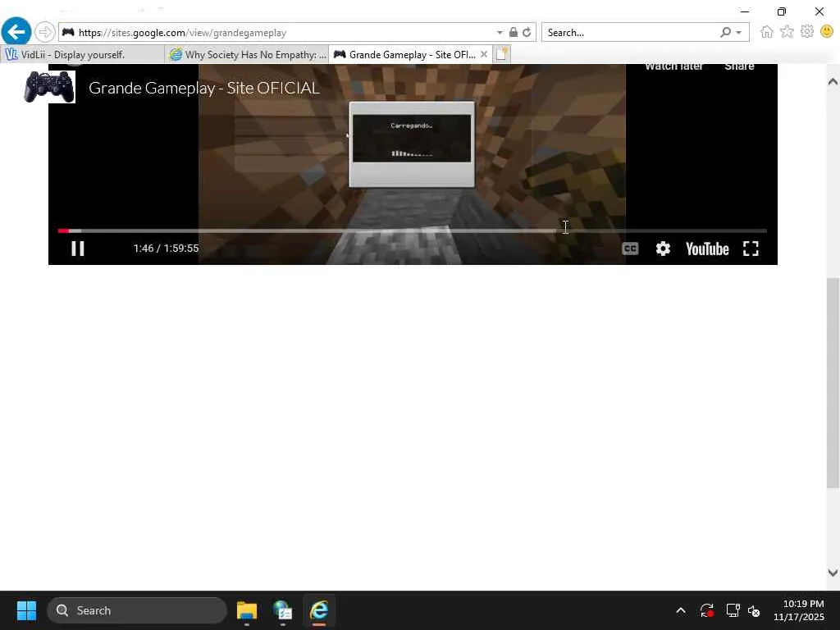Screen dimensions: 840x630
Task: Click the Internet Explorer taskbar icon
Action: pyautogui.click(x=319, y=610)
